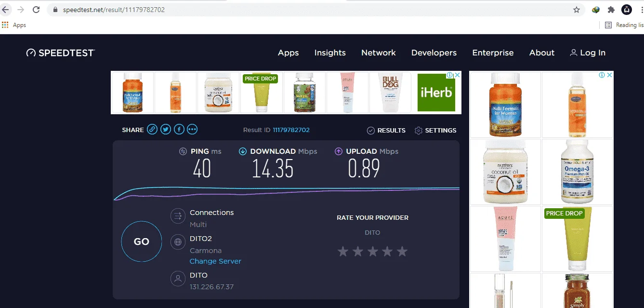The height and width of the screenshot is (308, 644).
Task: Open the Chrome extensions puzzle icon
Action: [611, 10]
